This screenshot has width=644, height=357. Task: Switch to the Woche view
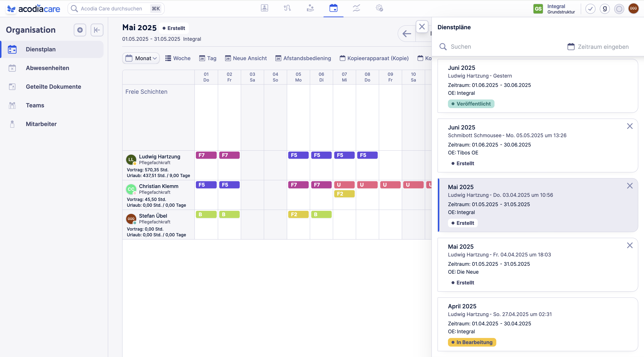pos(178,58)
